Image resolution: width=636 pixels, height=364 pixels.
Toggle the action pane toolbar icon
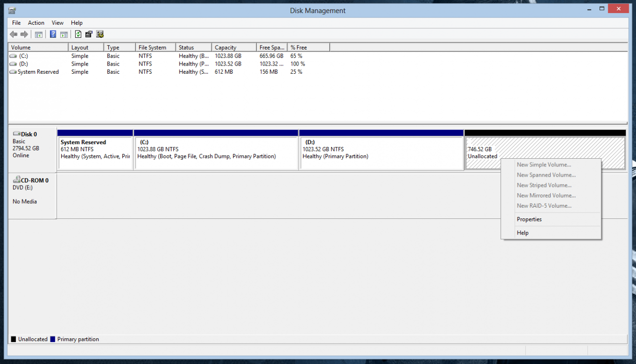64,34
